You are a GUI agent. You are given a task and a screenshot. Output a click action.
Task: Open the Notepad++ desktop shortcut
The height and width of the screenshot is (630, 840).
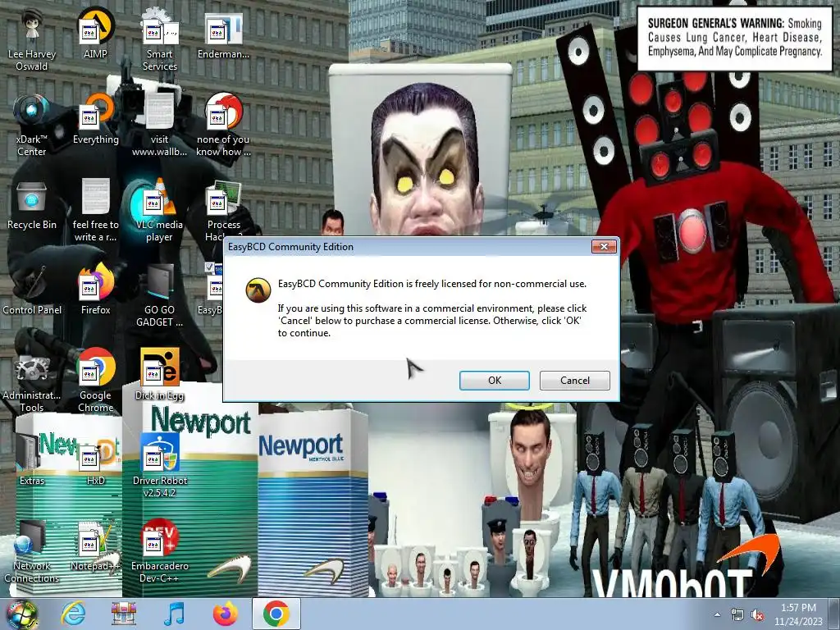coord(95,546)
